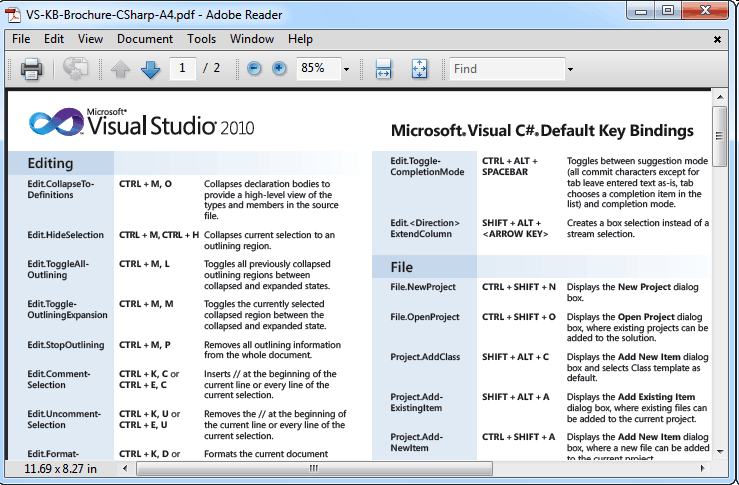Click Project.AddClass command text
739x485 pixels.
coord(425,357)
